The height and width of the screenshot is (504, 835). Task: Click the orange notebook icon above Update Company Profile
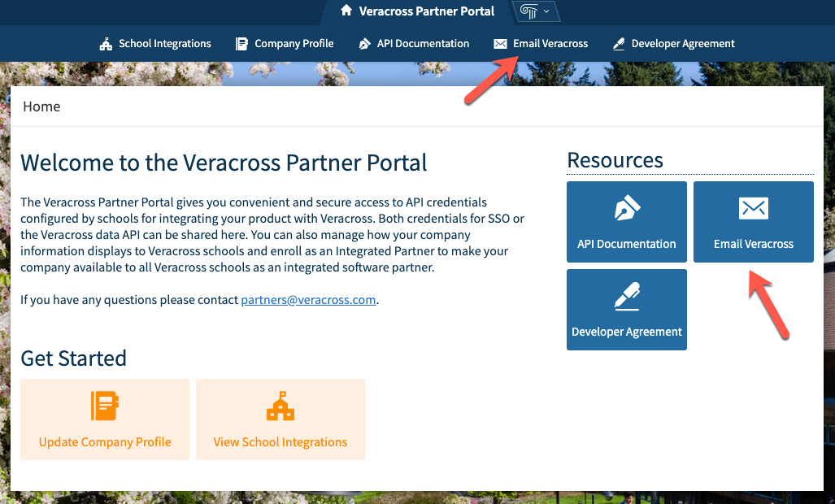(x=104, y=405)
